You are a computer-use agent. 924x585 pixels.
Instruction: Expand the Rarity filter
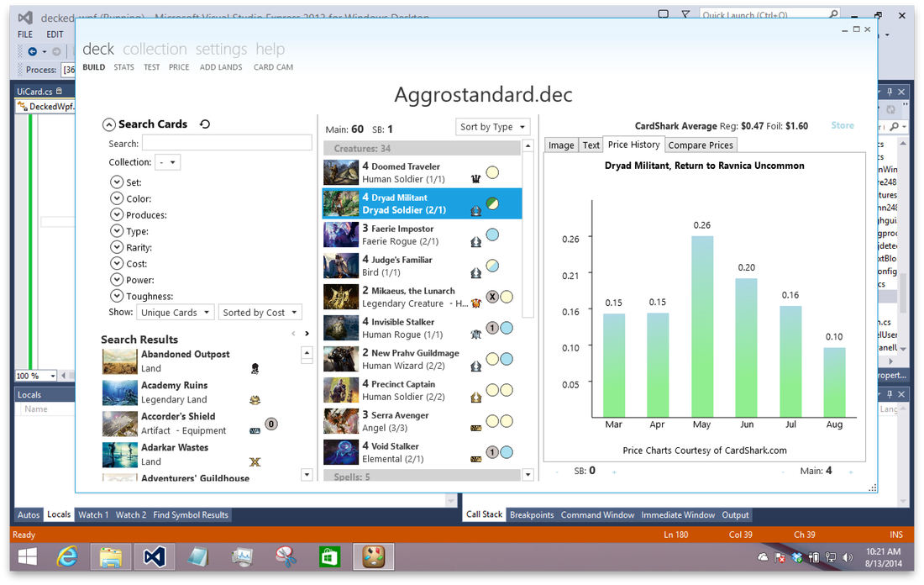(117, 247)
